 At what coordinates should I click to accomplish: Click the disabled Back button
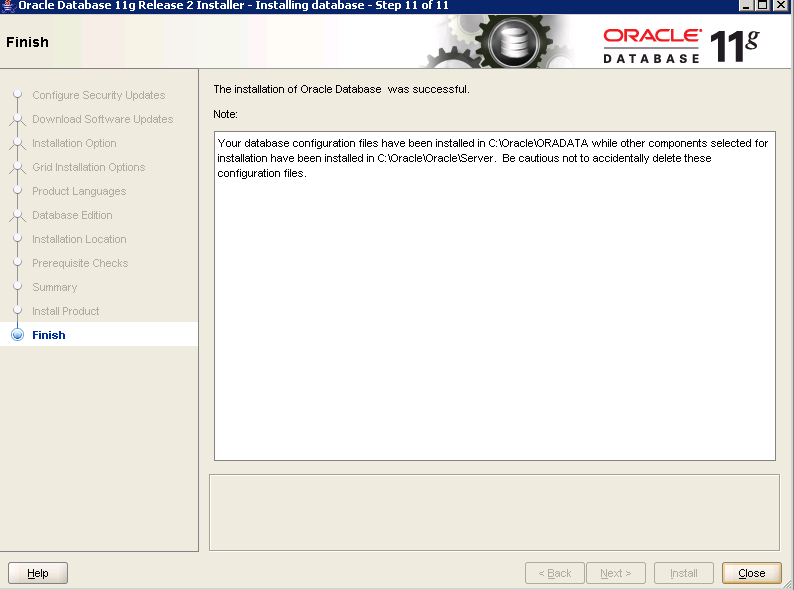[554, 573]
